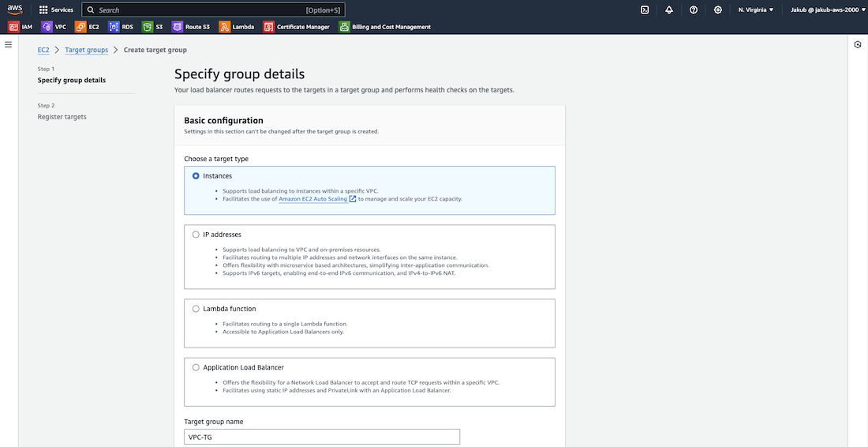This screenshot has width=868, height=447.
Task: Select the Lambda function target type
Action: click(196, 309)
